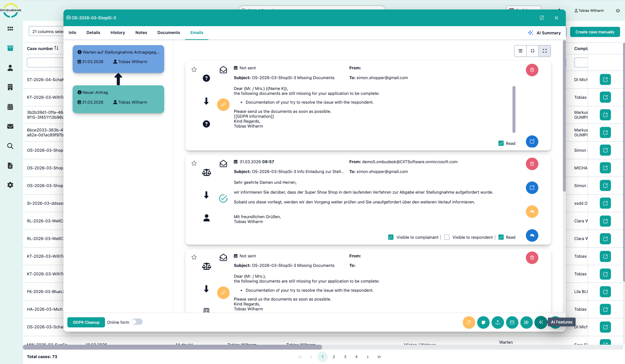The height and width of the screenshot is (364, 625).
Task: Delete the first unsent Missing Documents email
Action: click(532, 70)
